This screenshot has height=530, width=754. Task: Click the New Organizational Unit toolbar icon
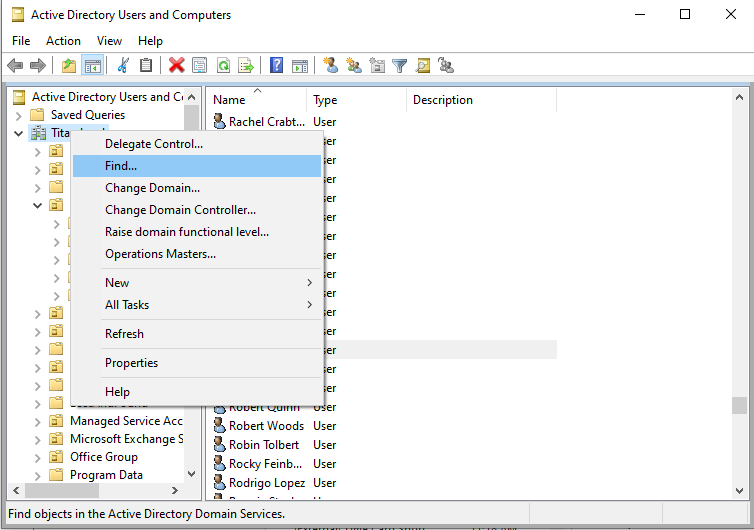377,65
